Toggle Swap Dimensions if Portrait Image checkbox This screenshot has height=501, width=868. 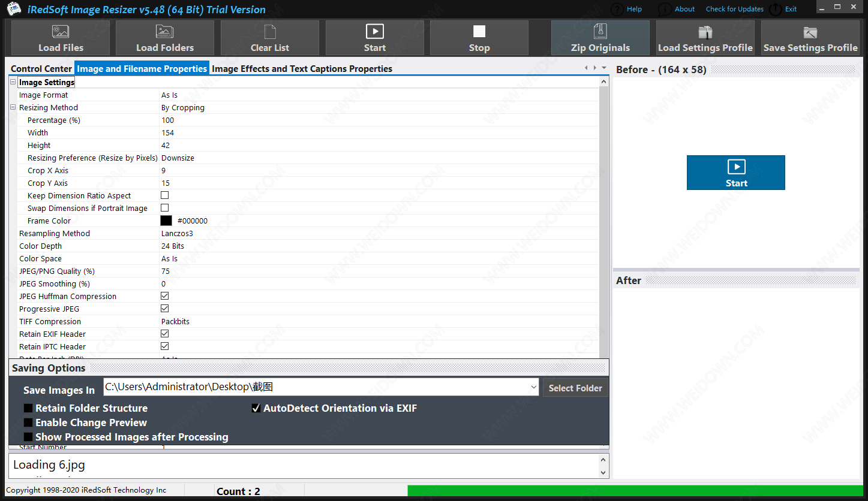click(165, 208)
